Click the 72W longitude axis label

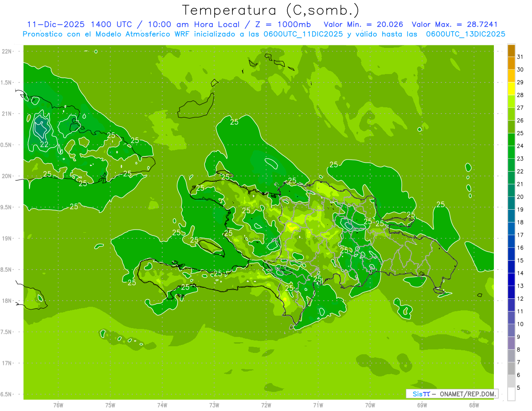pyautogui.click(x=266, y=405)
